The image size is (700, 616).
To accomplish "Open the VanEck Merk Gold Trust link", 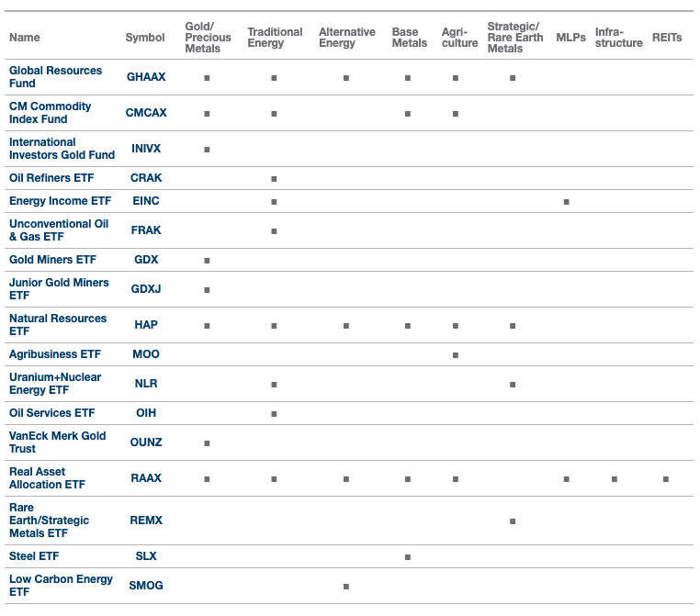I will coord(58,442).
